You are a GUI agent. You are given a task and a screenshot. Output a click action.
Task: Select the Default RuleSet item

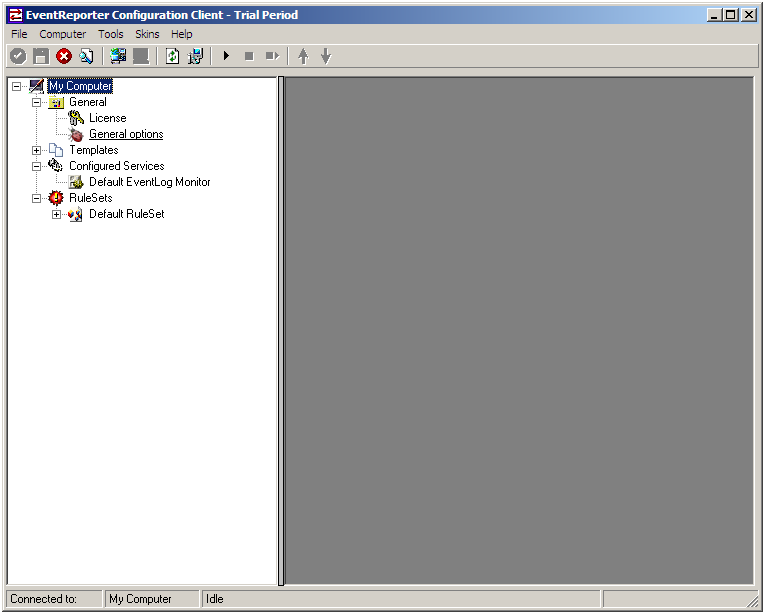pos(127,214)
